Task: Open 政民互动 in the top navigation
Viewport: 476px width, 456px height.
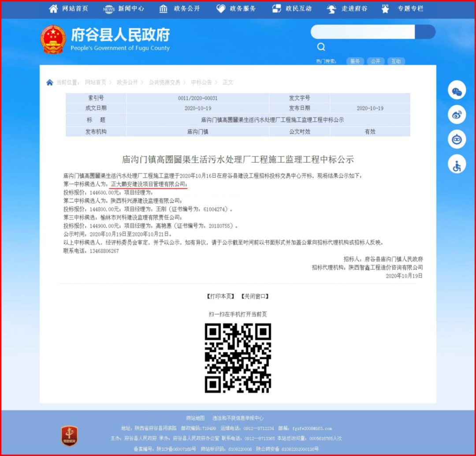Action: tap(292, 9)
